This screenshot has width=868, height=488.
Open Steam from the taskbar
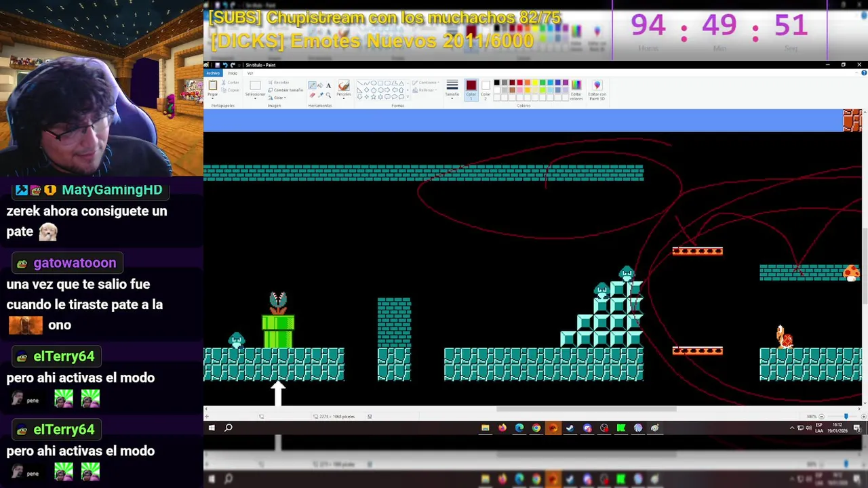(x=570, y=428)
